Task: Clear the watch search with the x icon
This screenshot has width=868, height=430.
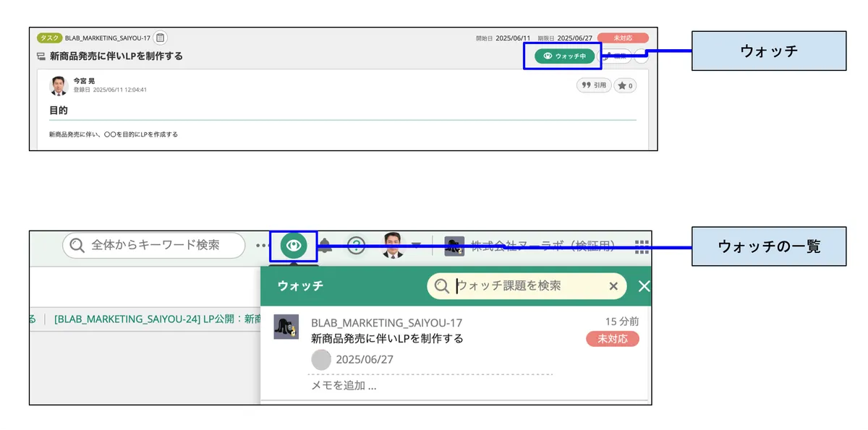Action: (613, 286)
